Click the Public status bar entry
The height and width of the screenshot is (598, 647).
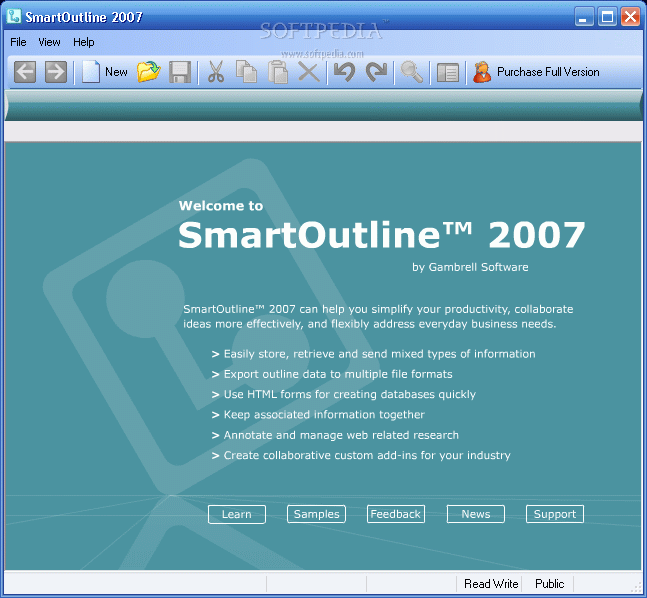tap(550, 584)
